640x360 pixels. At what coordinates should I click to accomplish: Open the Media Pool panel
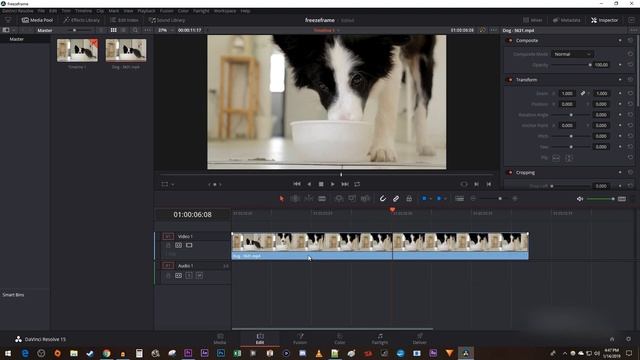click(x=37, y=20)
